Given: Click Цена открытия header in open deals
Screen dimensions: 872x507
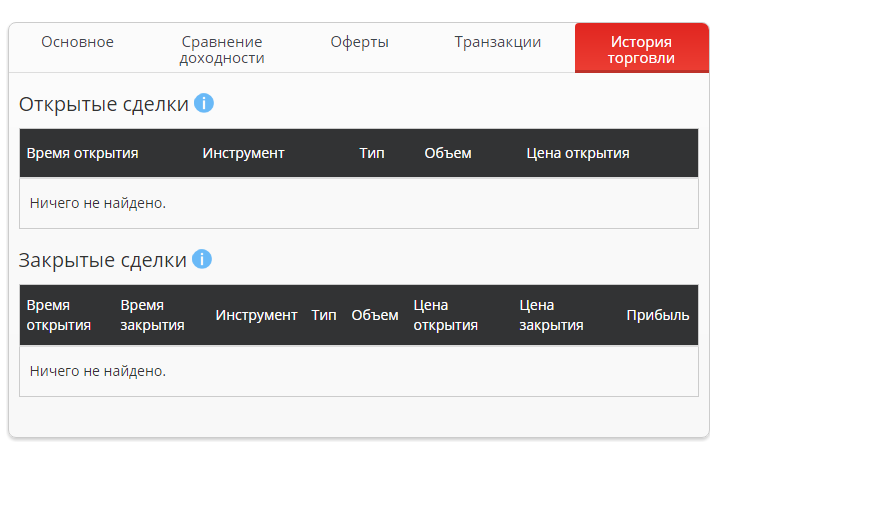Looking at the screenshot, I should tap(578, 153).
